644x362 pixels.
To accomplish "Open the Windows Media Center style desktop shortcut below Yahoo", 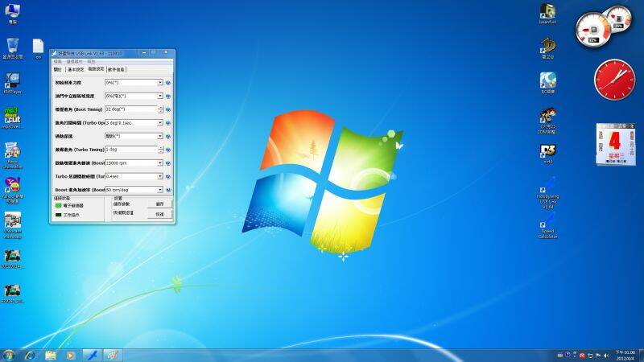I will (13, 225).
